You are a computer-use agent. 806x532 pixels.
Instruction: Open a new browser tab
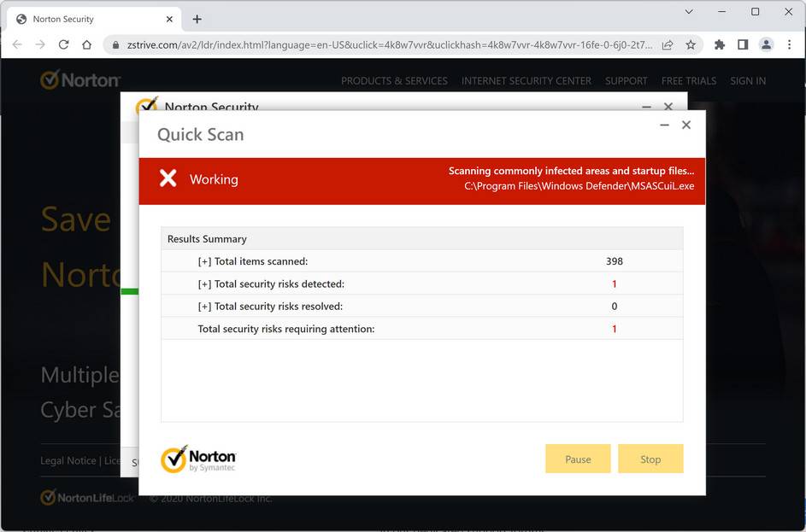coord(197,19)
